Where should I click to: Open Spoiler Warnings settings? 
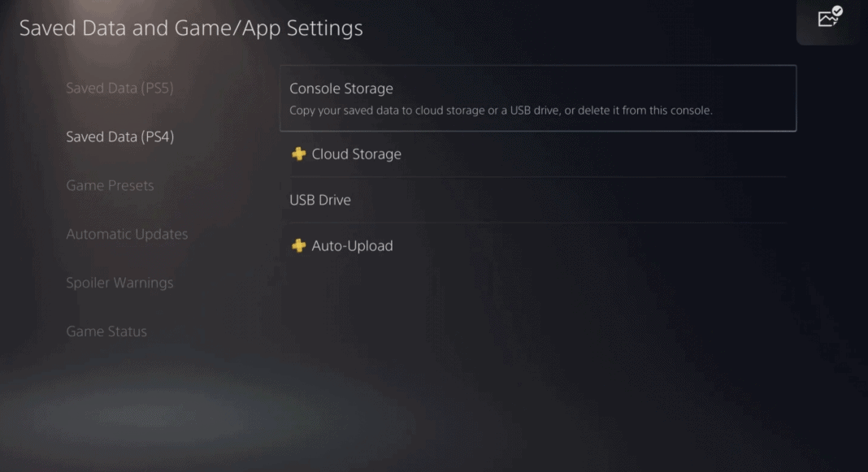click(x=119, y=283)
